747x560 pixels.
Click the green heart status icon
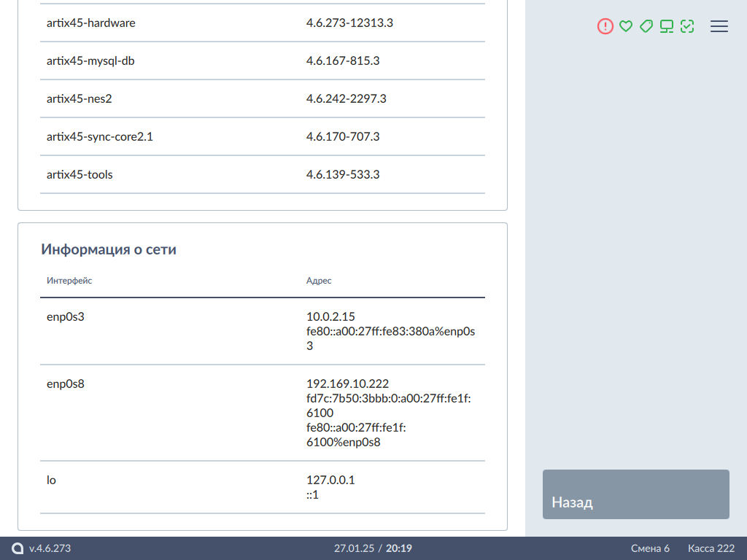tap(625, 26)
